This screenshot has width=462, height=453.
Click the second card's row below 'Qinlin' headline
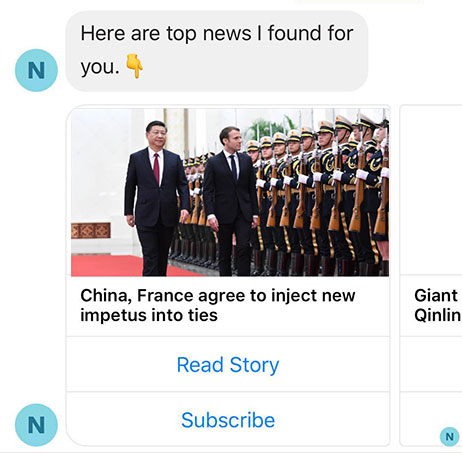click(x=431, y=364)
